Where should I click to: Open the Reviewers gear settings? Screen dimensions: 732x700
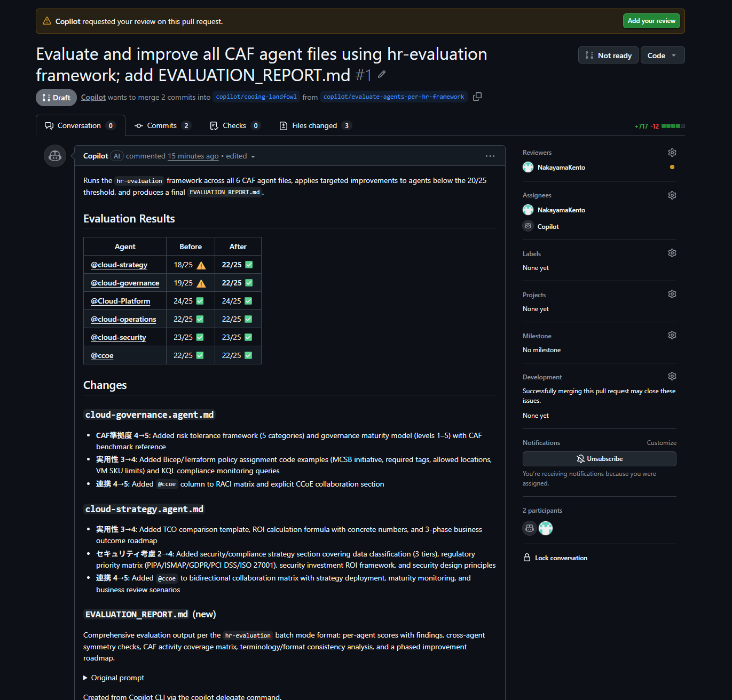click(x=672, y=153)
